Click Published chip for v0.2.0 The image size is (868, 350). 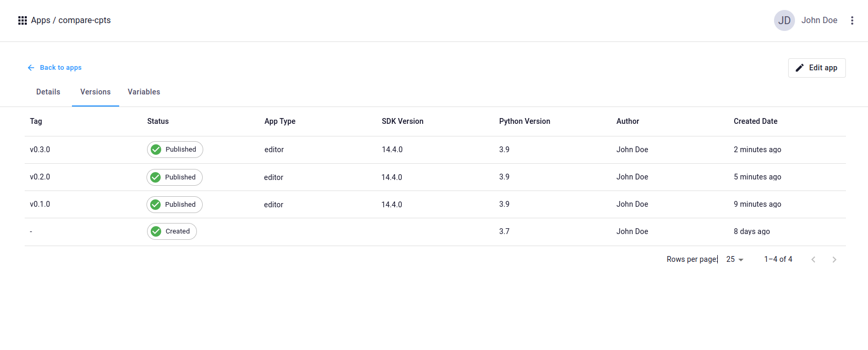[174, 177]
